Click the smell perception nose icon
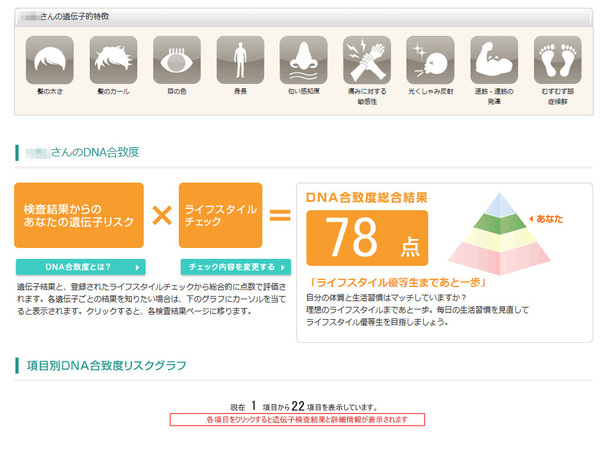 click(303, 60)
